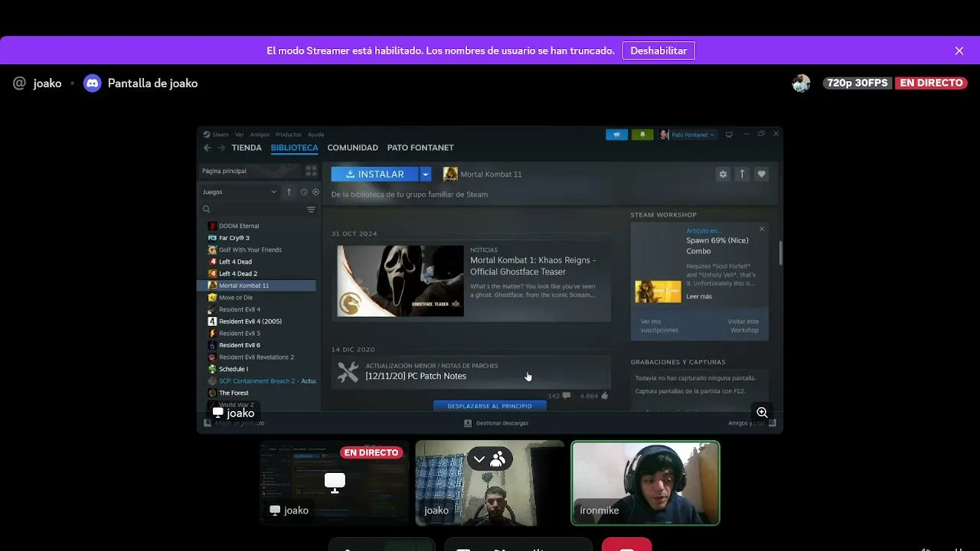Click Página principal in the library sidebar
980x551 pixels.
click(x=224, y=171)
